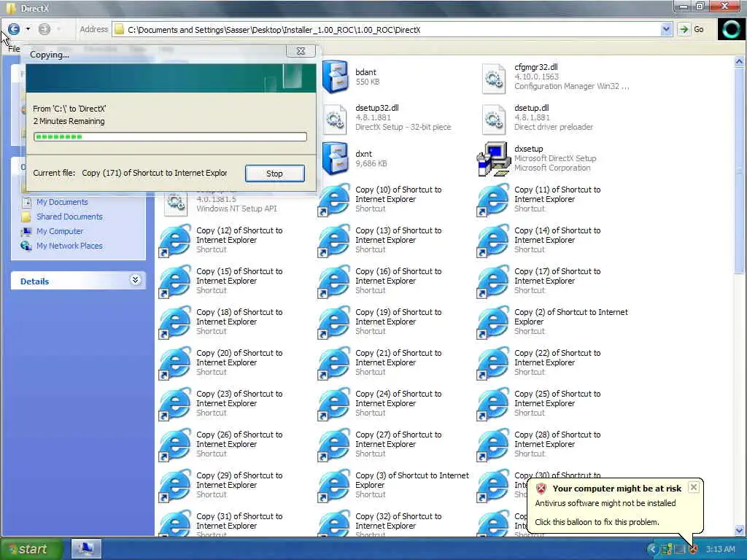Image resolution: width=747 pixels, height=560 pixels.
Task: Select the dxnt cabinet file icon
Action: (x=336, y=159)
